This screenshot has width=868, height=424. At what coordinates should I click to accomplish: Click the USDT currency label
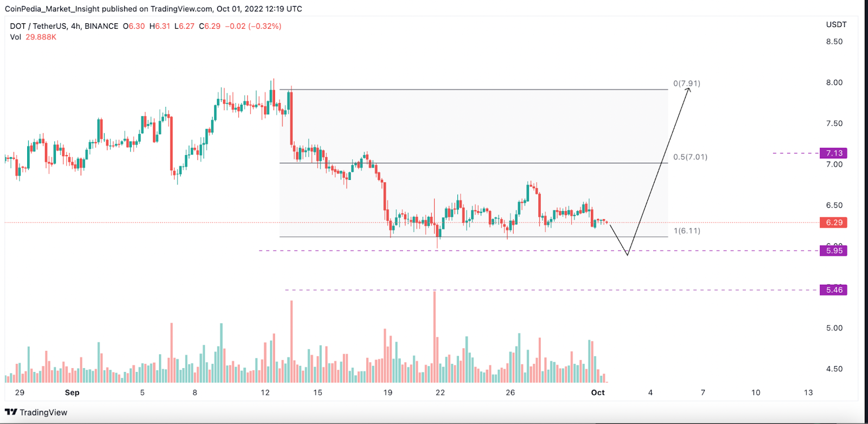click(x=836, y=24)
